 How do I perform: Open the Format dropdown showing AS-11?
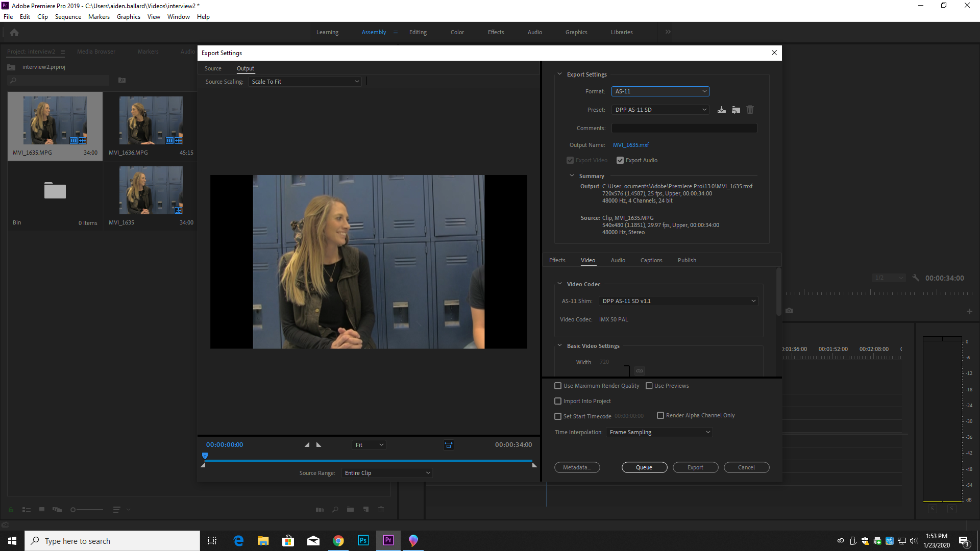(660, 91)
